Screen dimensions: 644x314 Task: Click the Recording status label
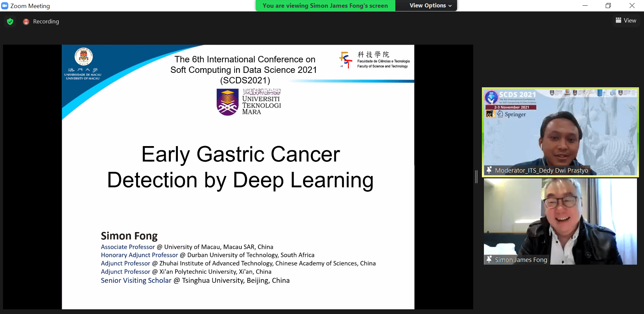click(46, 21)
